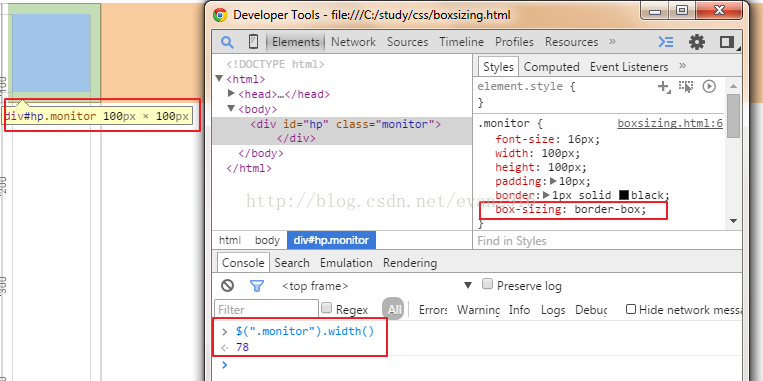Open the top frame context dropdown
Image resolution: width=763 pixels, height=381 pixels.
[377, 286]
